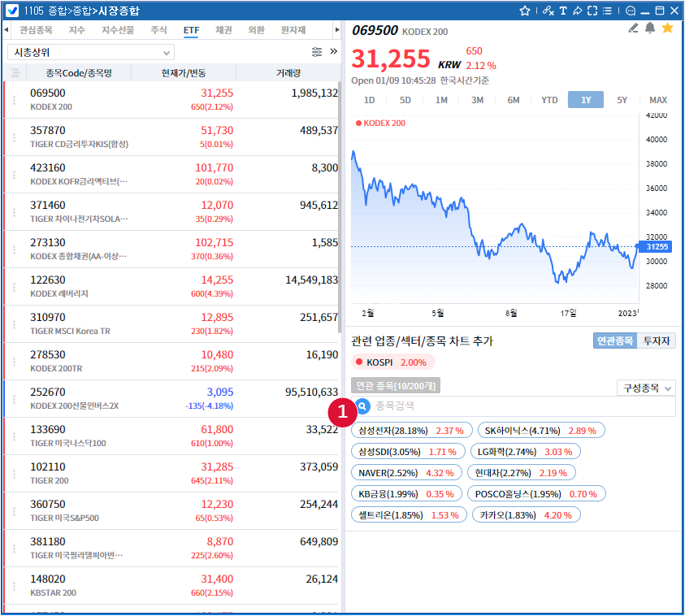The height and width of the screenshot is (616, 685).
Task: Click the link-unlink icon in title bar
Action: (x=548, y=11)
